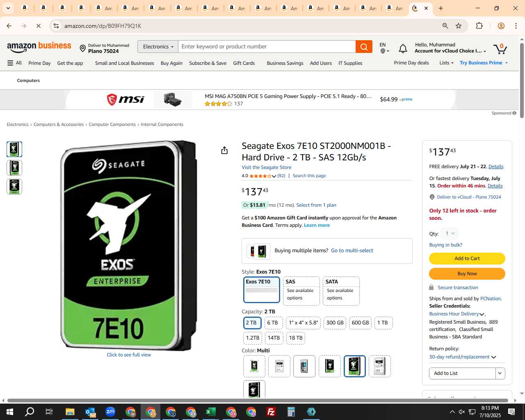Open Excel from the taskbar
The width and height of the screenshot is (525, 420).
211,412
